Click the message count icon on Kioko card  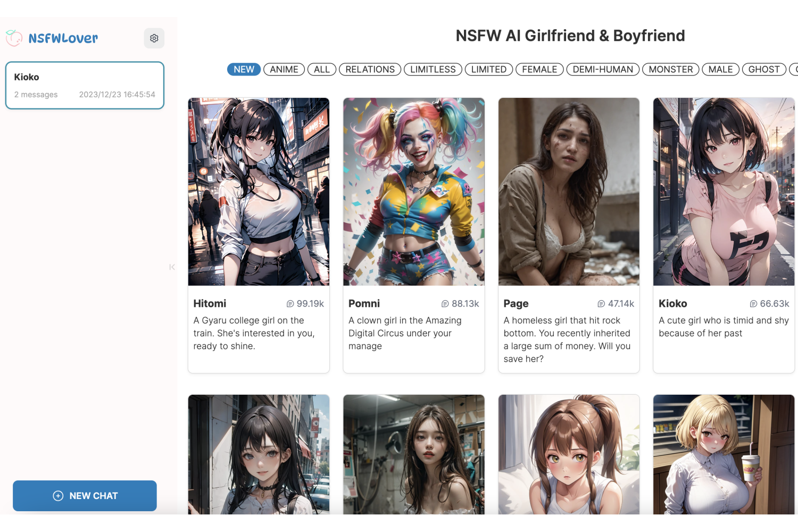pos(753,304)
